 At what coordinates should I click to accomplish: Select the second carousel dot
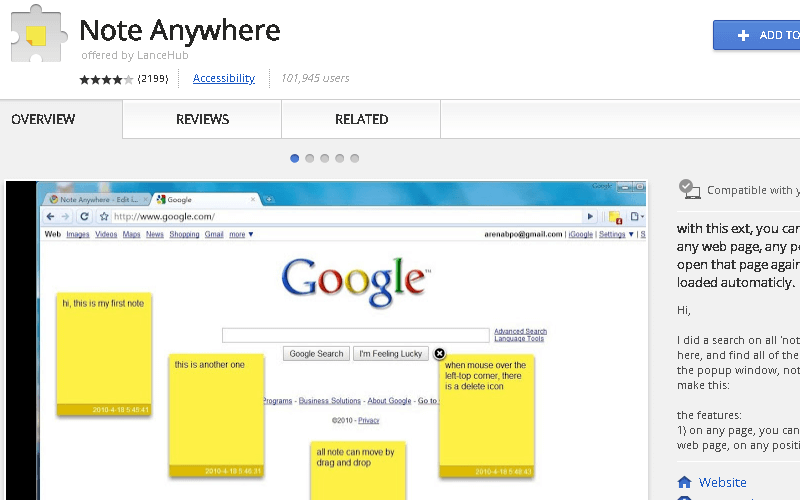[309, 158]
